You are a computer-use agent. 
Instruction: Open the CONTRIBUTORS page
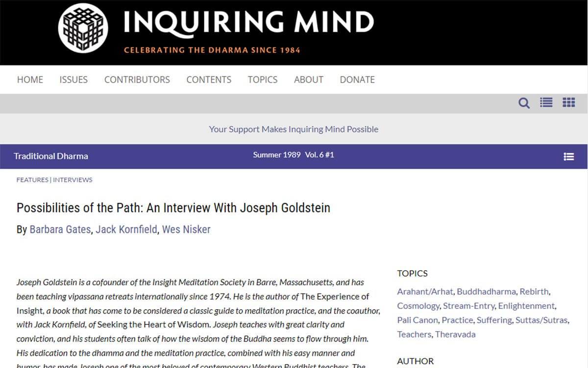coord(137,80)
